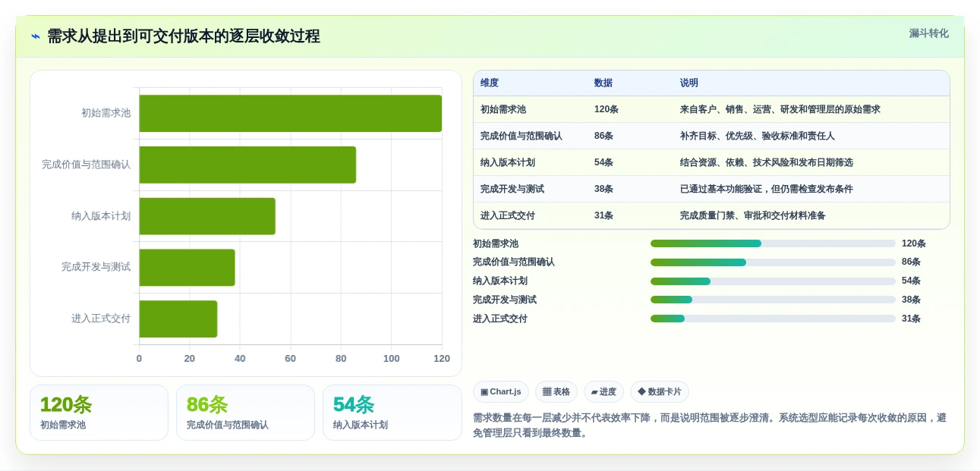Click the 完成开发与测试 chart axis label
The image size is (980, 471).
96,267
